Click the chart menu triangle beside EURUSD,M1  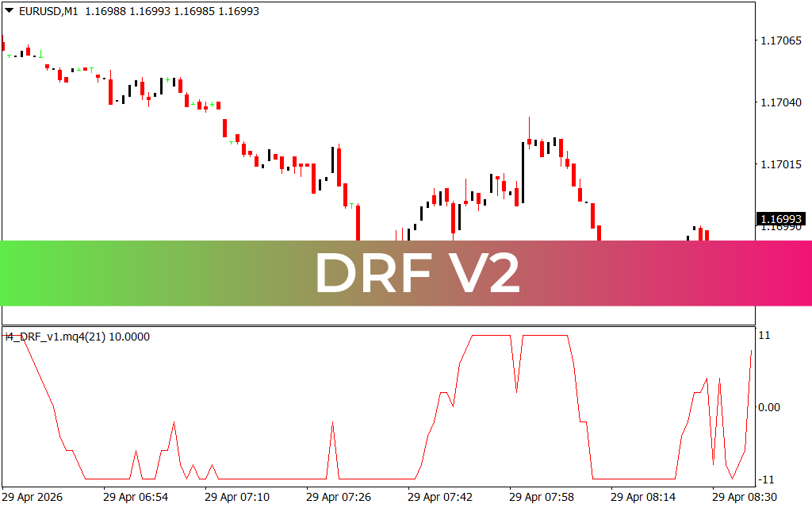coord(9,10)
